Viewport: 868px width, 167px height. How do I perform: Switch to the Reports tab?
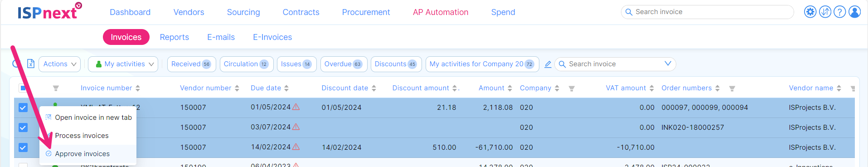174,37
